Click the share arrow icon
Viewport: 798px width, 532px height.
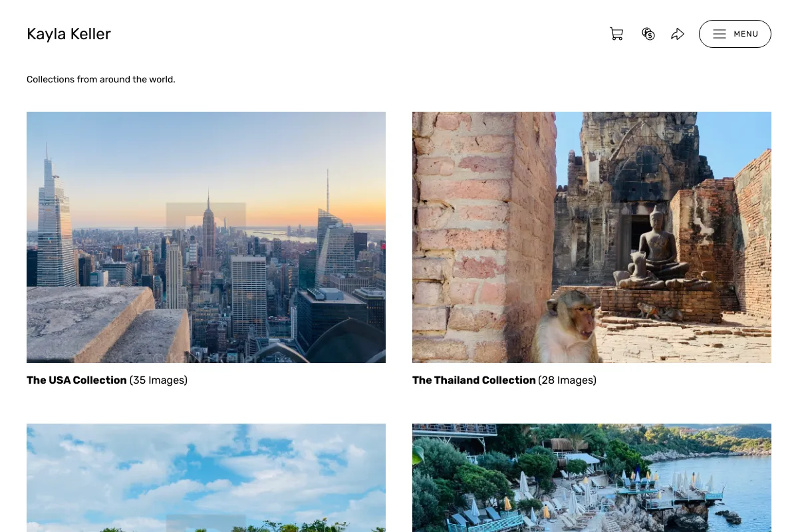[678, 34]
